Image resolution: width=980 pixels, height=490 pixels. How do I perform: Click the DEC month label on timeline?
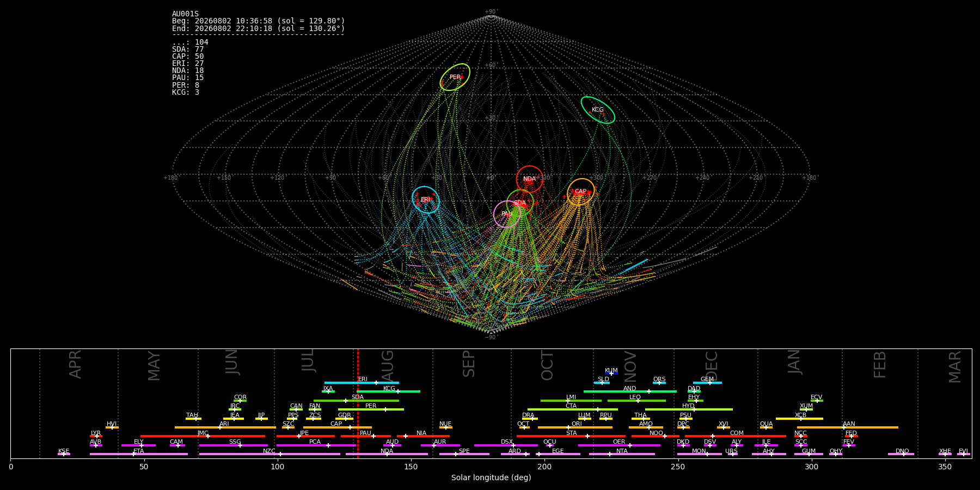point(712,365)
